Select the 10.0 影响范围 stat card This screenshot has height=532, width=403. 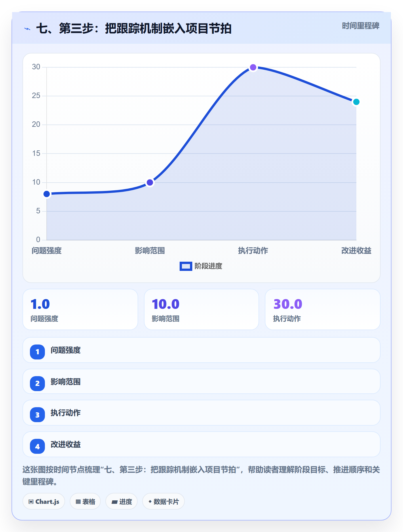(x=201, y=309)
